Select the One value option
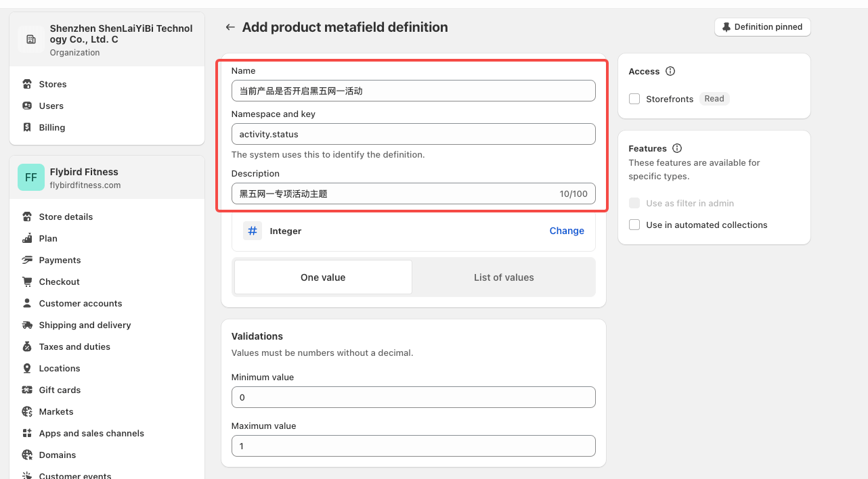Screen dimensions: 868x479 click(323, 277)
